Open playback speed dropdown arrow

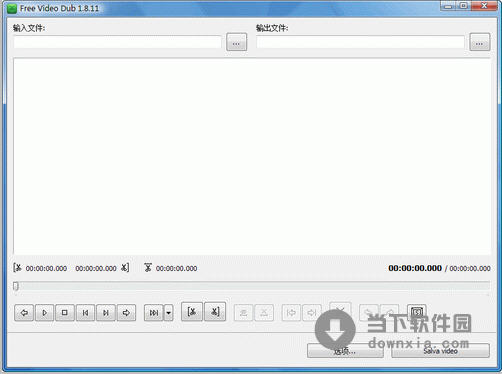coord(169,313)
